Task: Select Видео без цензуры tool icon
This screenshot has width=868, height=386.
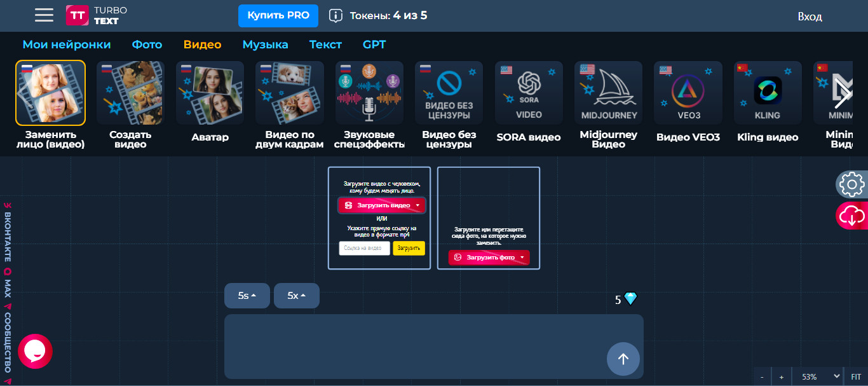Action: tap(449, 93)
